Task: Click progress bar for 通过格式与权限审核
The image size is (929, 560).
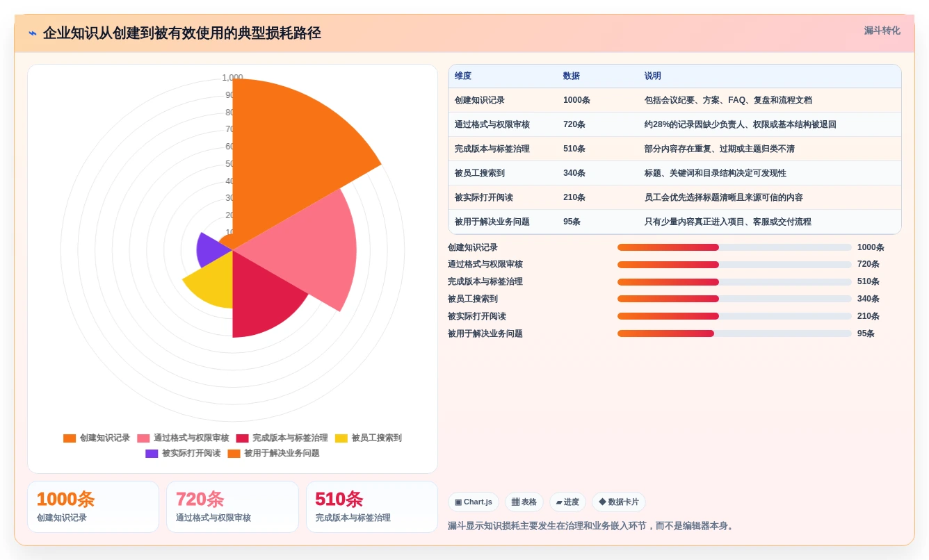Action: click(734, 265)
